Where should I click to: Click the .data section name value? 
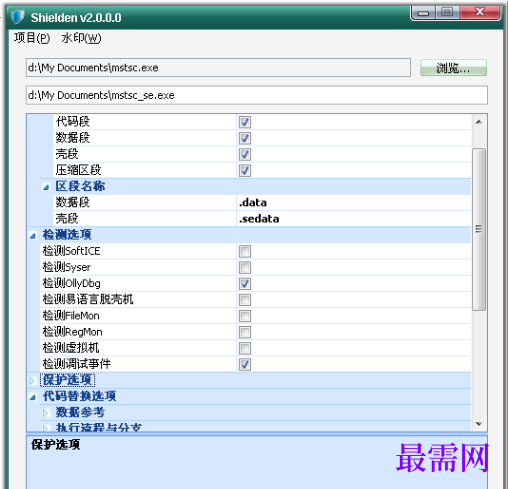point(253,202)
